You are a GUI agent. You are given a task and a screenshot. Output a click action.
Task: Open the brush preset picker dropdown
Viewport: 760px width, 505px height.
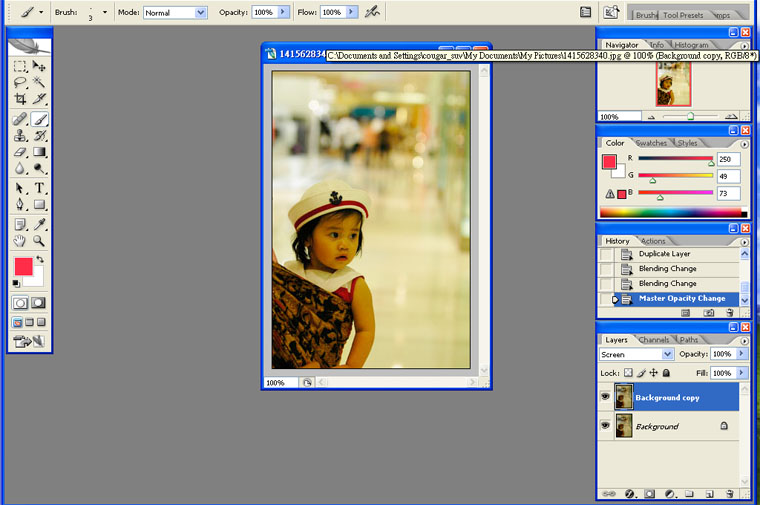point(105,12)
